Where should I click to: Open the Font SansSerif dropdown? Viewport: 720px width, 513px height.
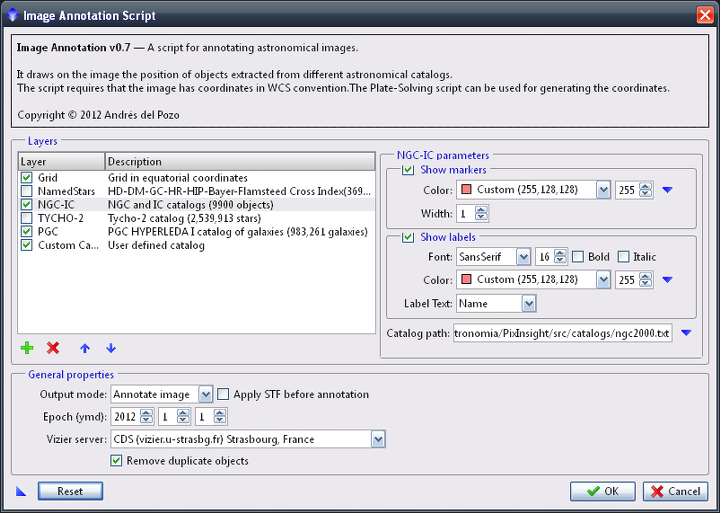coord(523,257)
